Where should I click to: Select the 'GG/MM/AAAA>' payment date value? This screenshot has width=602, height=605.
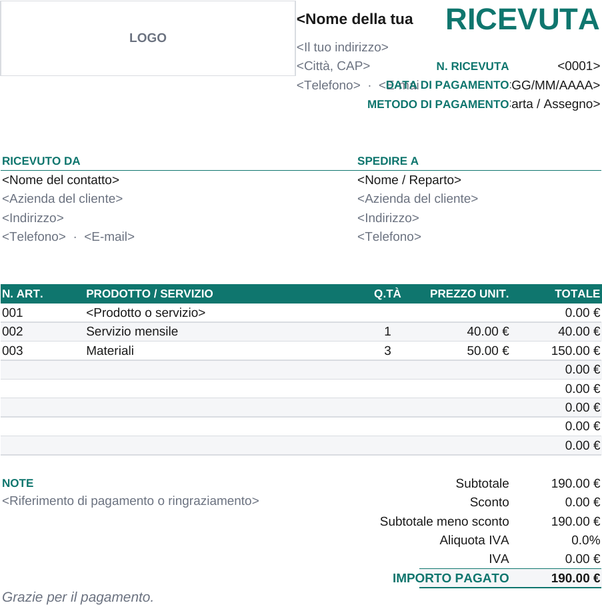555,85
